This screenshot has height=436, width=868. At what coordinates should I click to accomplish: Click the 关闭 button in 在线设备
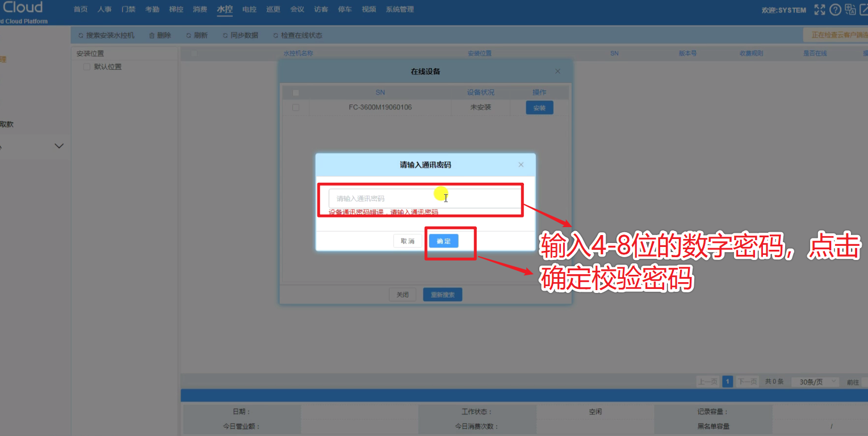pyautogui.click(x=402, y=295)
